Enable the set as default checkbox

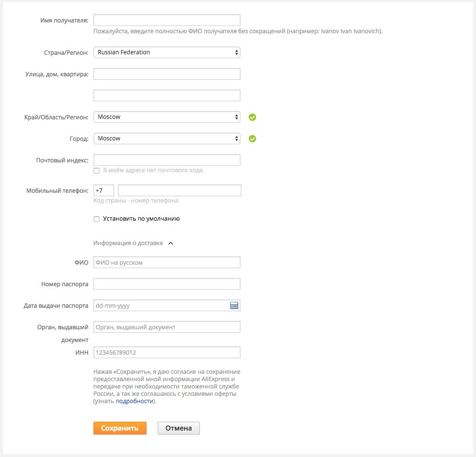tap(96, 219)
